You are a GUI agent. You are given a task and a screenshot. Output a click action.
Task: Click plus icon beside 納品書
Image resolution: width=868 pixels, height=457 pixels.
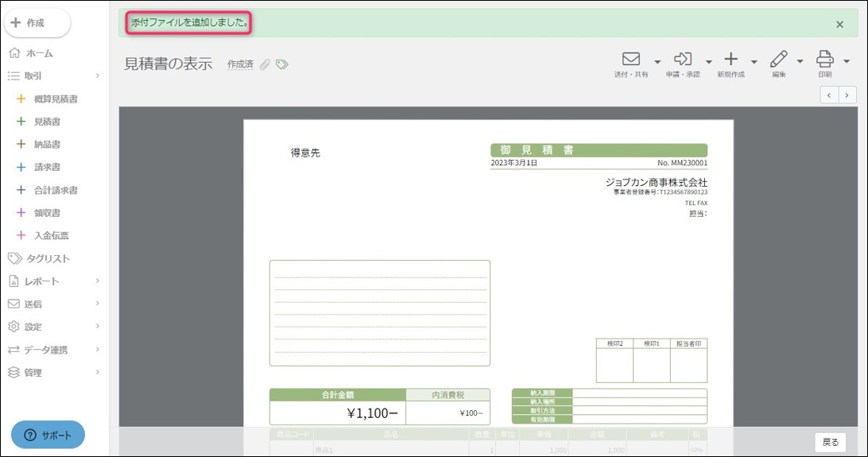pyautogui.click(x=21, y=144)
